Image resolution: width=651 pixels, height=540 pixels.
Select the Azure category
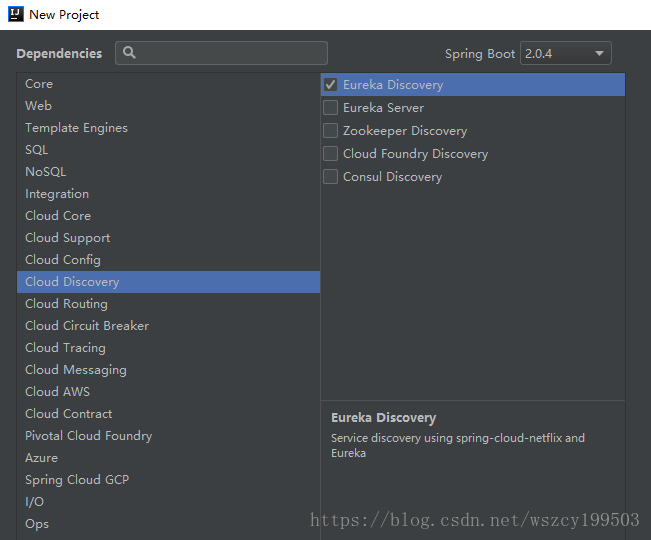pyautogui.click(x=168, y=458)
